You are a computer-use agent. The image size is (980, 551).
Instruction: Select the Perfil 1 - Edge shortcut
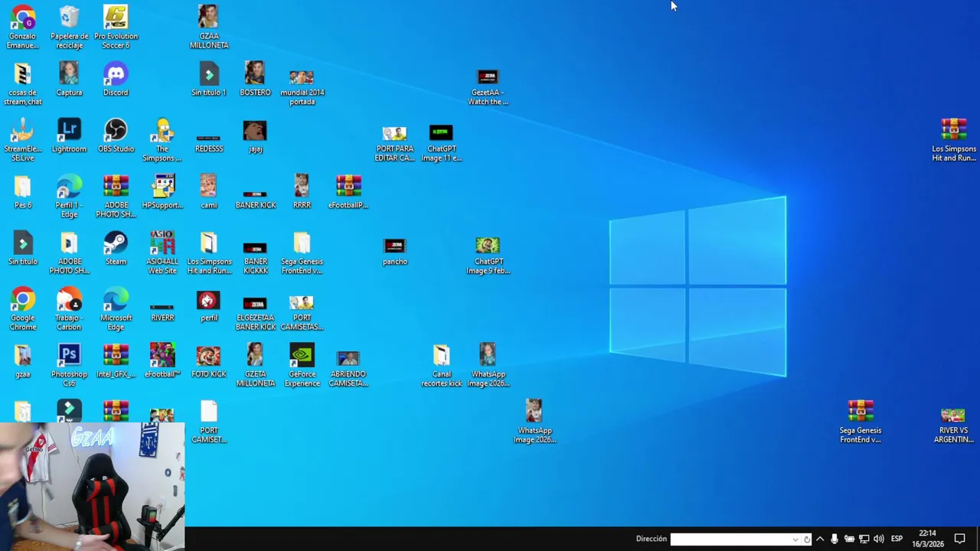69,197
